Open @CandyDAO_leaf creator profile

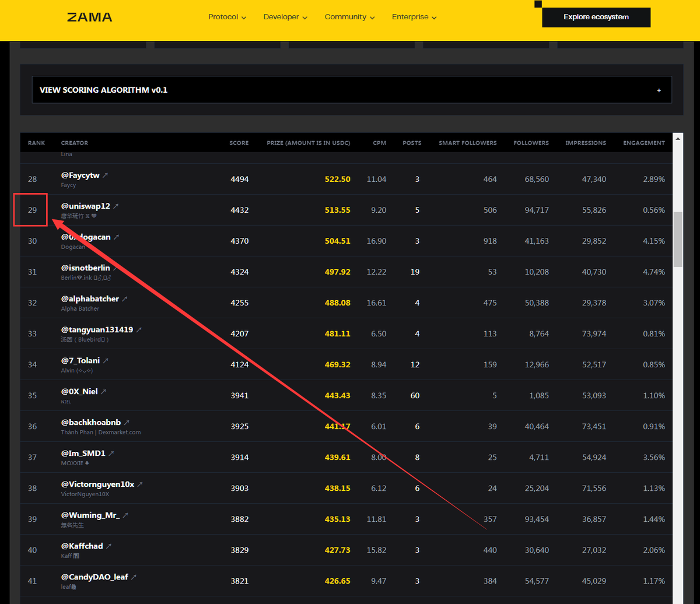pos(94,577)
